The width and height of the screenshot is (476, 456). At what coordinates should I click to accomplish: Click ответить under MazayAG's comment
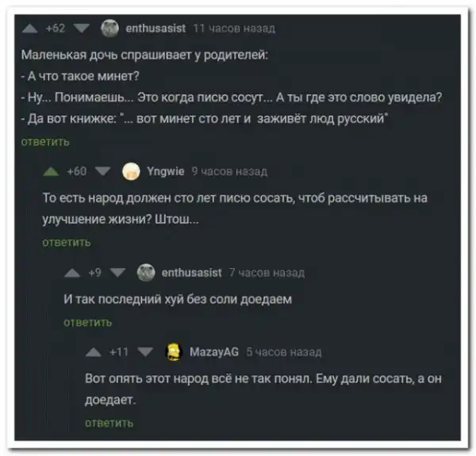[109, 423]
